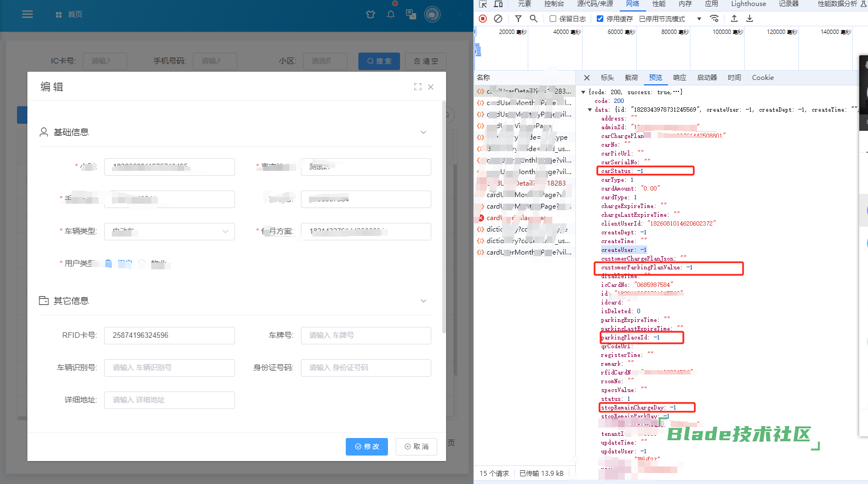Image resolution: width=868 pixels, height=484 pixels.
Task: Switch to the 元素 DevTools tab
Action: (524, 4)
